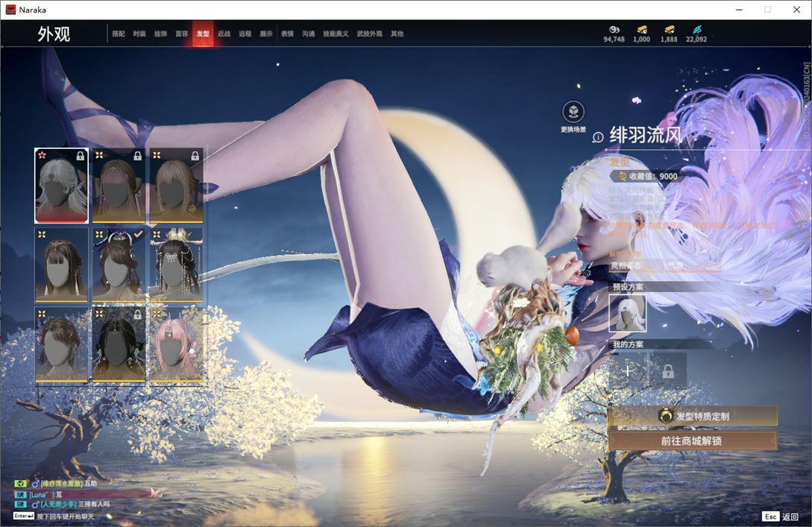Click Esc 返回 to go back

[781, 517]
